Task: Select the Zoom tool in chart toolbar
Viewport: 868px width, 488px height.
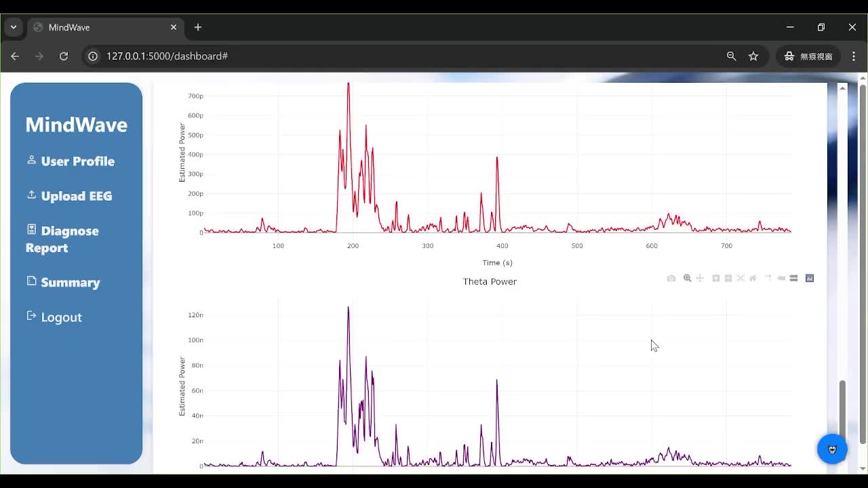Action: pyautogui.click(x=687, y=279)
